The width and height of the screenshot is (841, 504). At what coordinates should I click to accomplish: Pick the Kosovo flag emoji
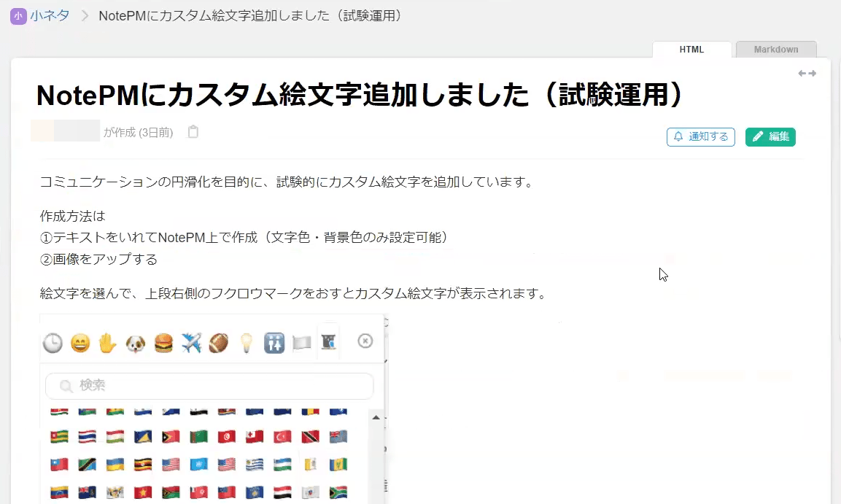255,492
